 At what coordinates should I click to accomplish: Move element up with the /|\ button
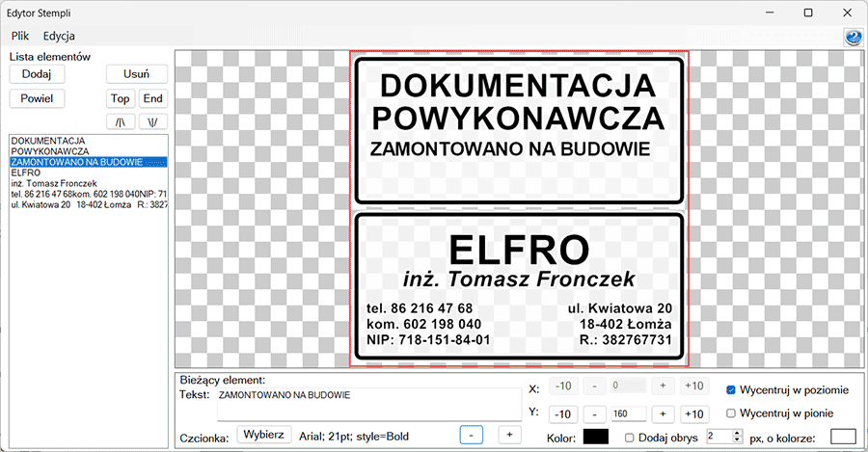click(120, 122)
